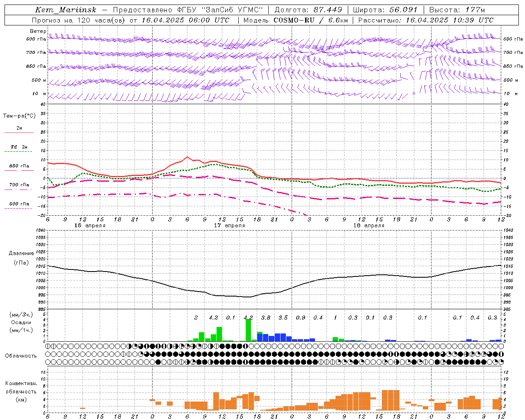Click the "(мм/3ч.)" precipitation unit label
This screenshot has height=420, width=525.
click(x=22, y=315)
